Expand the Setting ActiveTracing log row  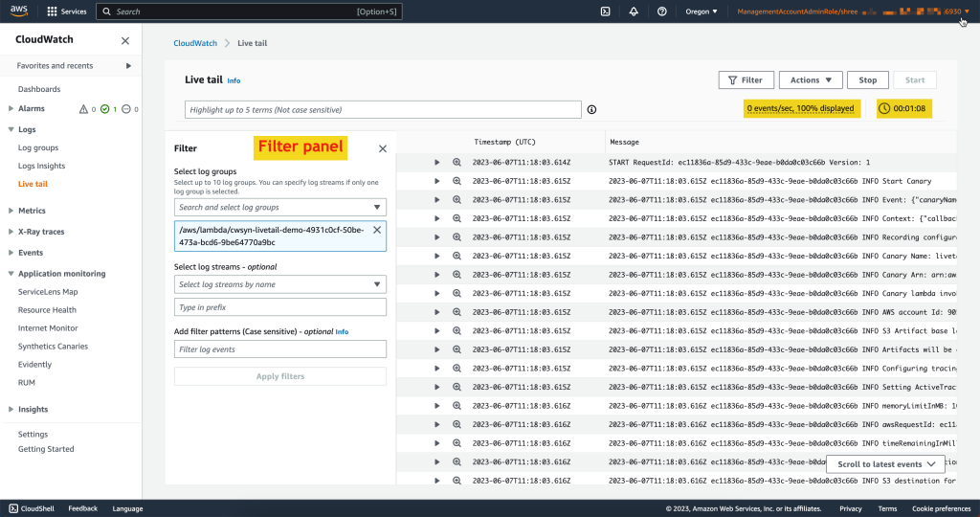436,388
